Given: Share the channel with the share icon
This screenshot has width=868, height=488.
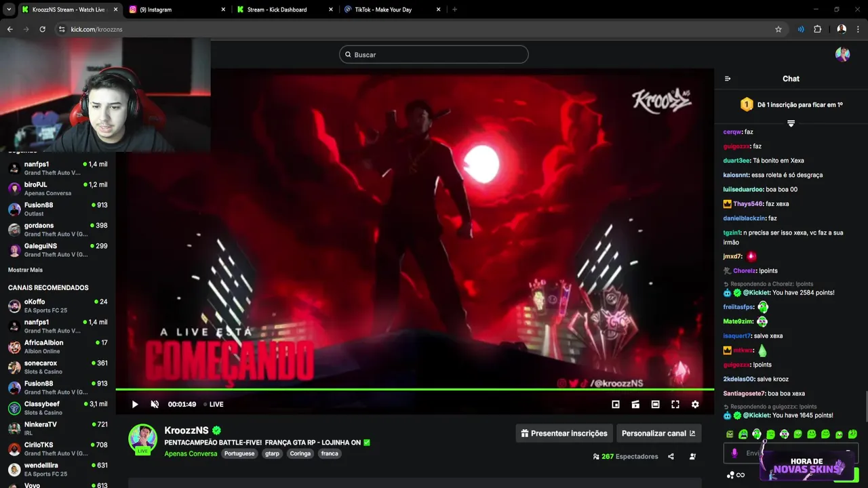Looking at the screenshot, I should tap(671, 457).
